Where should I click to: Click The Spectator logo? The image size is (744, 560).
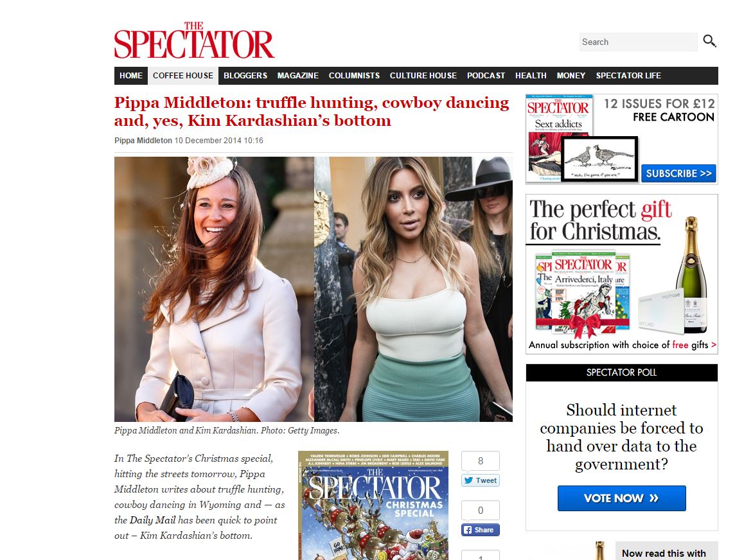[194, 40]
